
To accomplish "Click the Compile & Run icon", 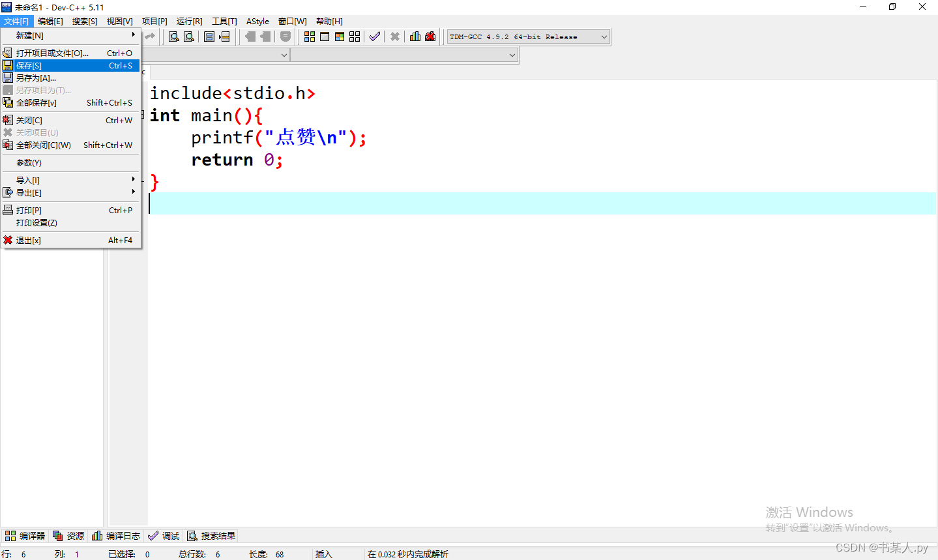I will [340, 37].
